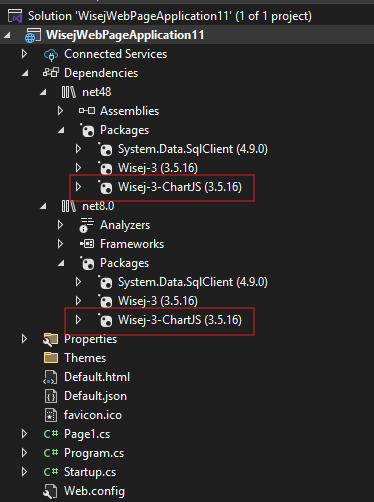Click the Solution node icon
Viewport: 374px width, 502px height.
click(x=15, y=16)
